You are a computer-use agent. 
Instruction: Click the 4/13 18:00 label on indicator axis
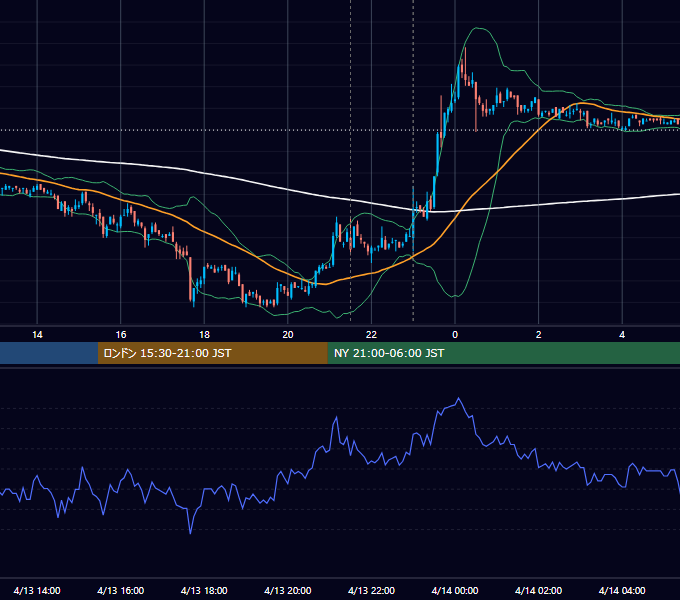point(204,590)
